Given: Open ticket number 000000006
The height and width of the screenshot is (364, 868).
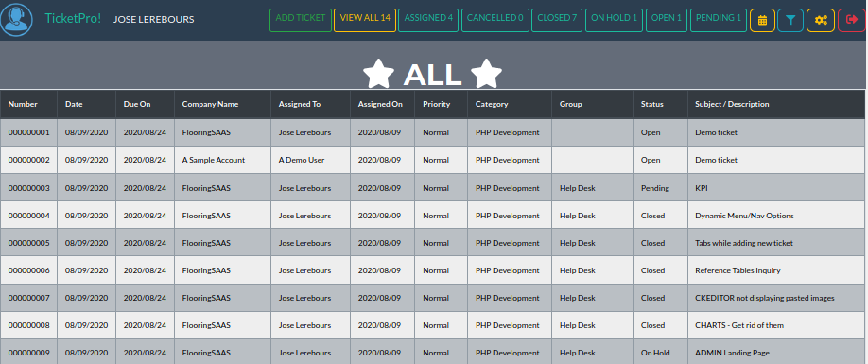Looking at the screenshot, I should coord(28,270).
